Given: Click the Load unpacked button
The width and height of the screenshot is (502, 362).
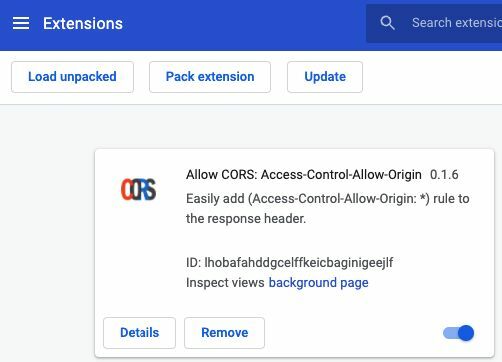Looking at the screenshot, I should click(x=72, y=77).
